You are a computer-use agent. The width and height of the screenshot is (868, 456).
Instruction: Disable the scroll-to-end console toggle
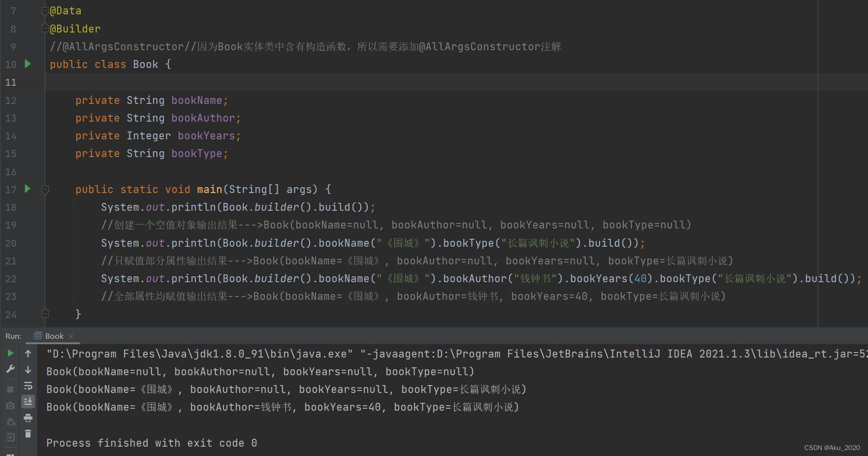point(28,402)
